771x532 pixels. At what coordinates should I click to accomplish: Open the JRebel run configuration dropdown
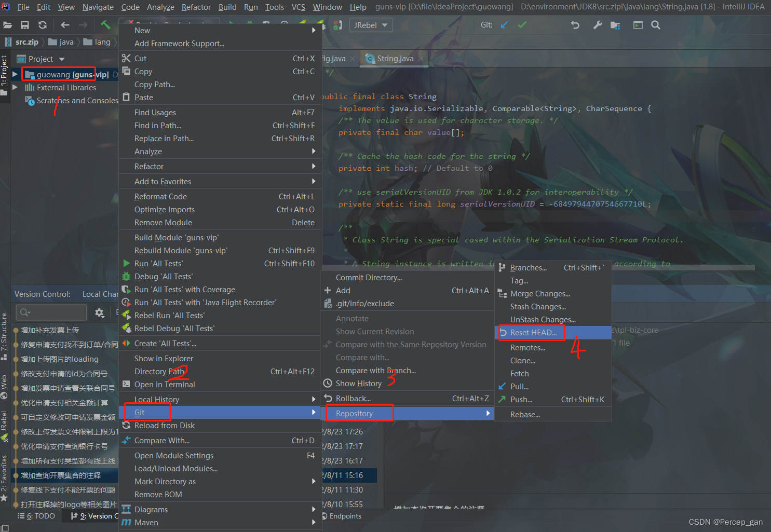pyautogui.click(x=370, y=25)
